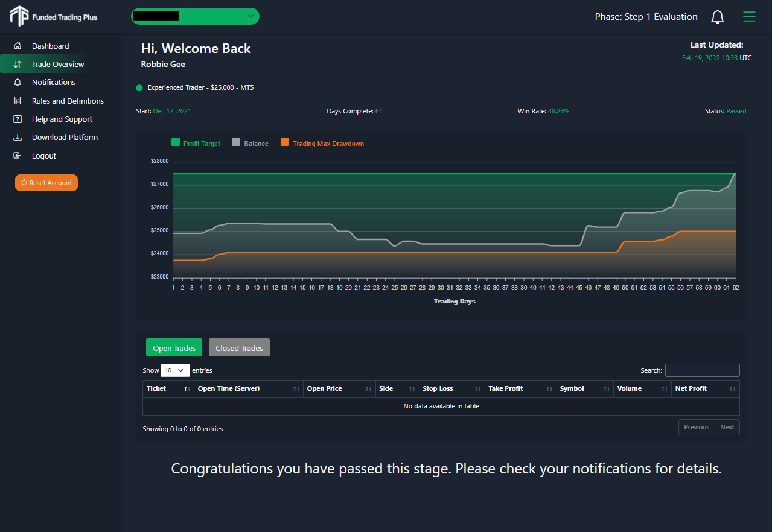The height and width of the screenshot is (532, 772).
Task: Click the Dashboard home icon
Action: [18, 46]
